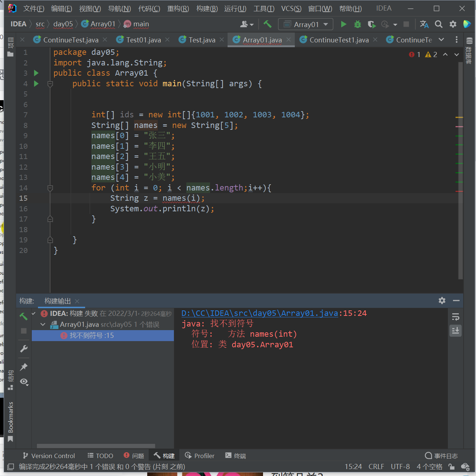Image resolution: width=476 pixels, height=476 pixels.
Task: Switch to the Test01.java tab
Action: coord(143,40)
